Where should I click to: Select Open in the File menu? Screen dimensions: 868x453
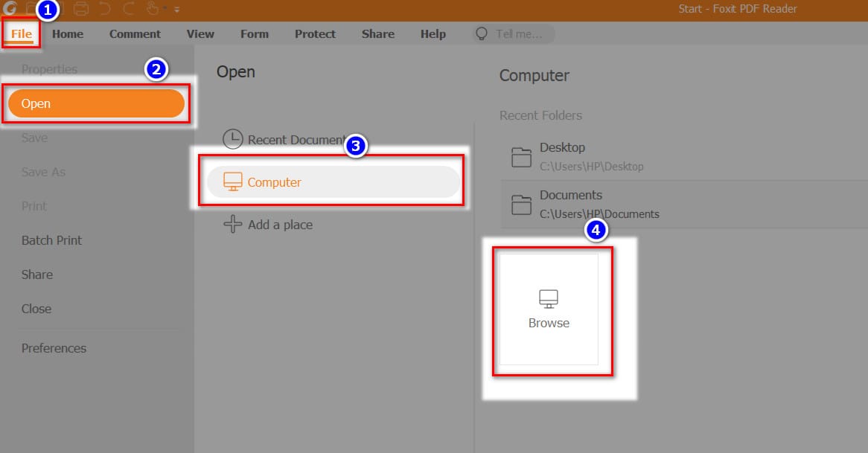[x=96, y=103]
